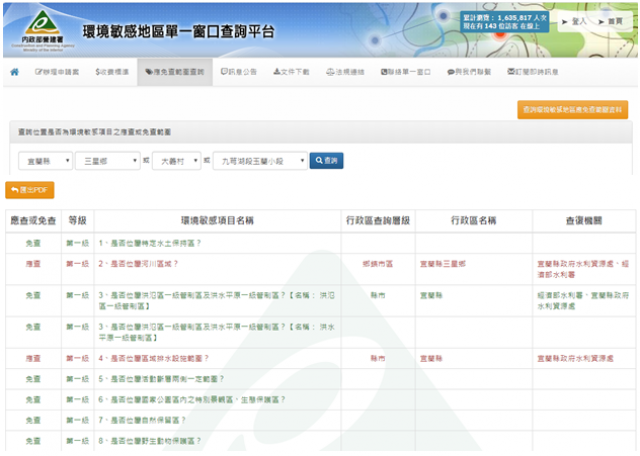This screenshot has height=456, width=640.
Task: Select item 5 活動斷層兩側一定範圍 row text
Action: click(161, 379)
